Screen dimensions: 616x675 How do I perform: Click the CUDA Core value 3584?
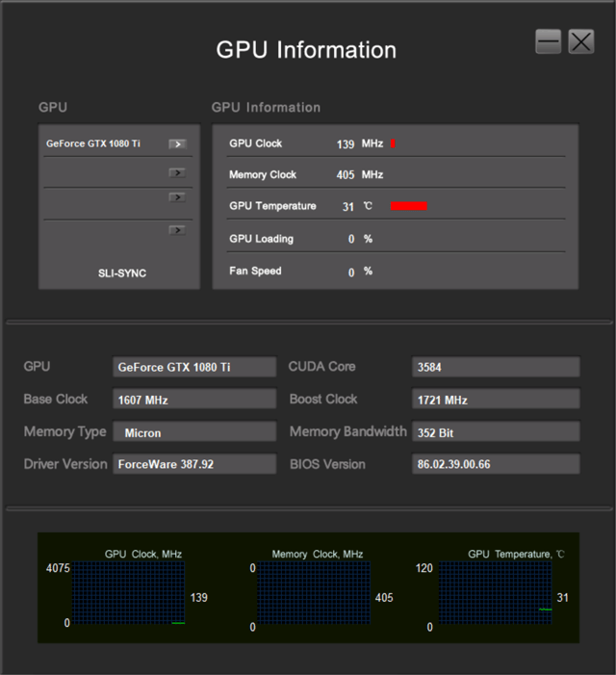(496, 367)
